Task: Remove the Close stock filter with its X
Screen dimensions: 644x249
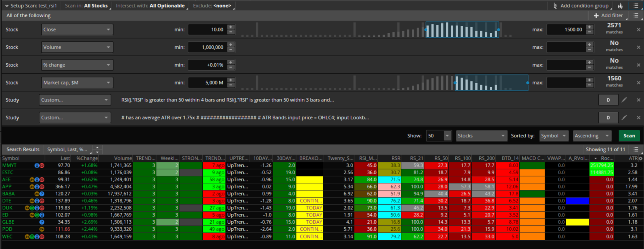Action: click(639, 29)
